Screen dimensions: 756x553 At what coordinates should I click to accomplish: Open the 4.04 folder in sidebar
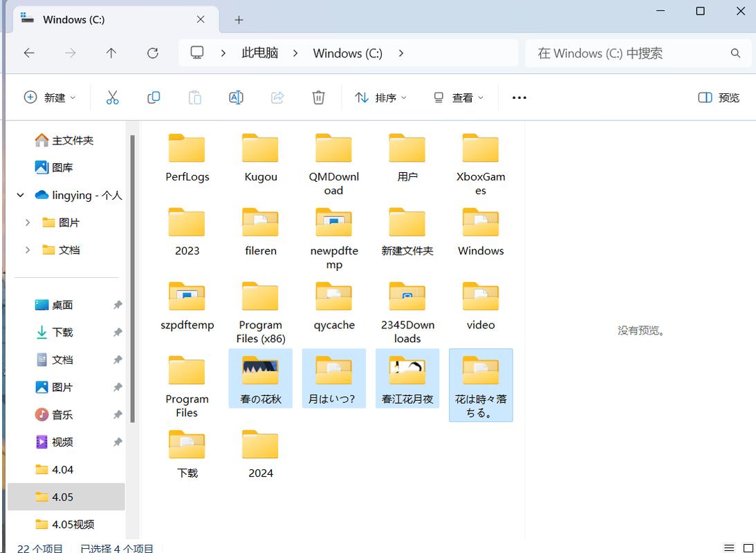pyautogui.click(x=66, y=469)
